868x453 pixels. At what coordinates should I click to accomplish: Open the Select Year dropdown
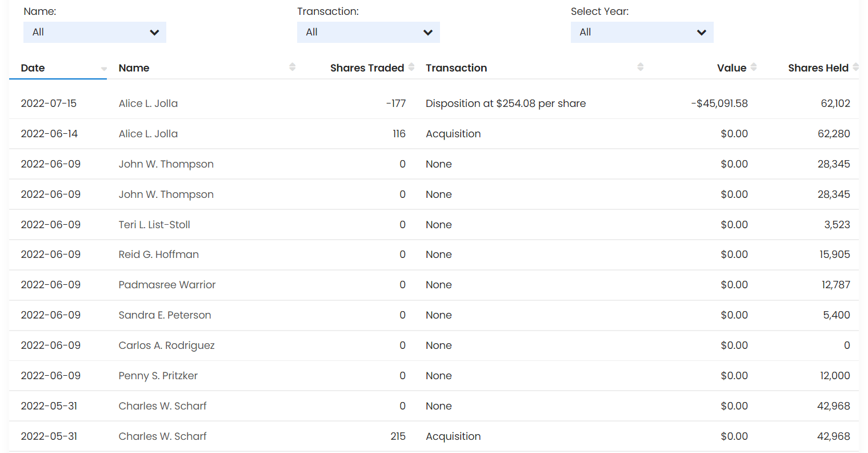click(642, 32)
